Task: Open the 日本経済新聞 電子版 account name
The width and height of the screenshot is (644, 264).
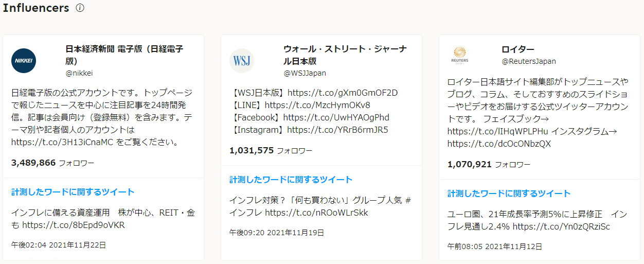Action: pyautogui.click(x=124, y=55)
